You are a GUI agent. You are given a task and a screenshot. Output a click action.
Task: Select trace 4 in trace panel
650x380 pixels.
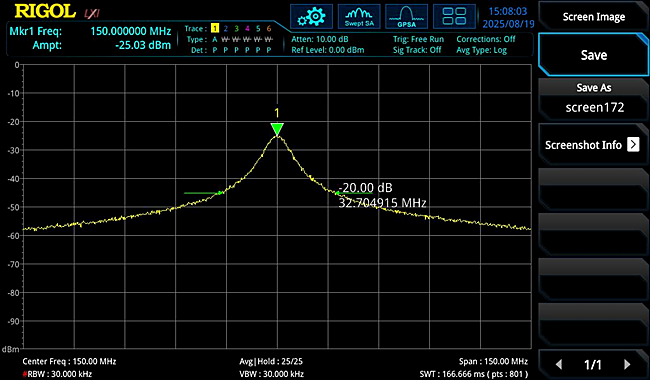point(247,28)
